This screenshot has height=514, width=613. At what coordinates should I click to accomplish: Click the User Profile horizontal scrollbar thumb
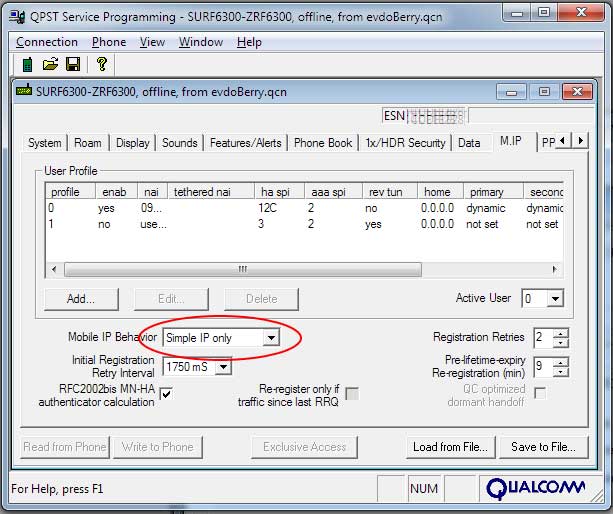243,269
